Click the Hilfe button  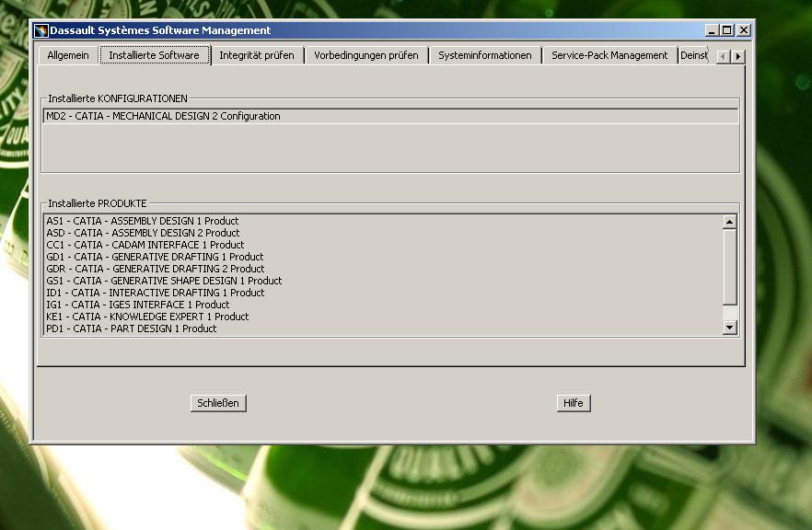(574, 403)
